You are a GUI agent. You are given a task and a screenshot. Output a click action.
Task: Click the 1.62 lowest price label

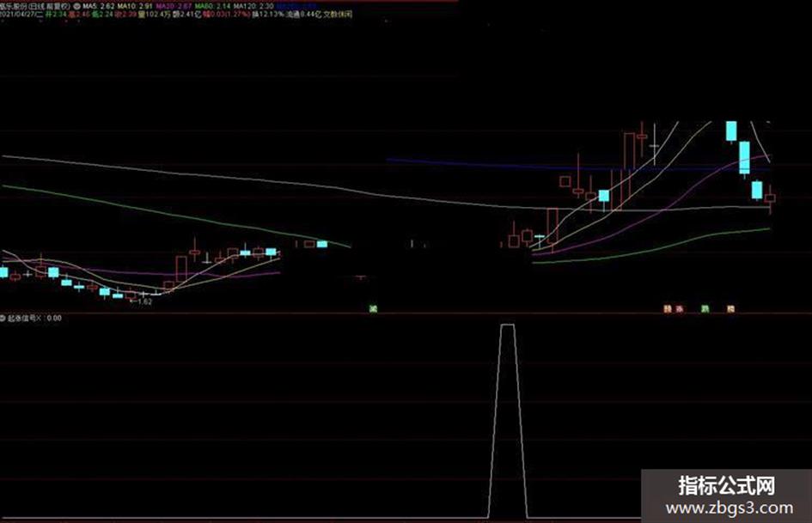coord(144,301)
